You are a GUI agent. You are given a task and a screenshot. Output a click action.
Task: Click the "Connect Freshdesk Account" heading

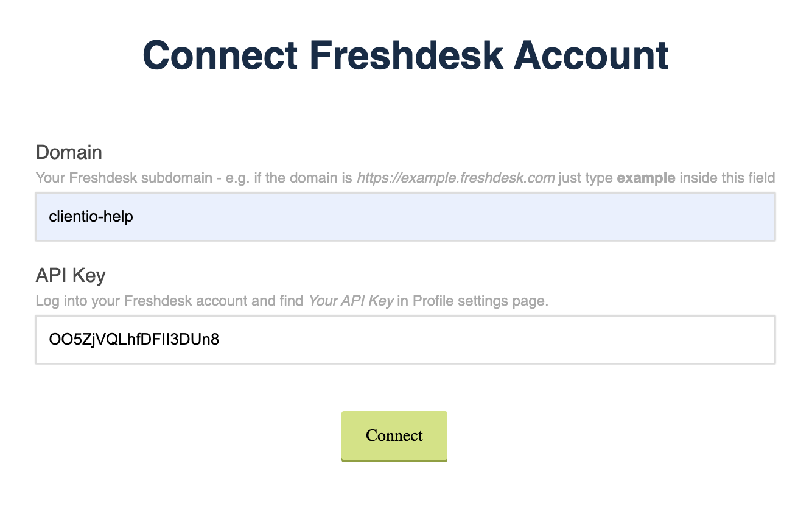pos(405,55)
